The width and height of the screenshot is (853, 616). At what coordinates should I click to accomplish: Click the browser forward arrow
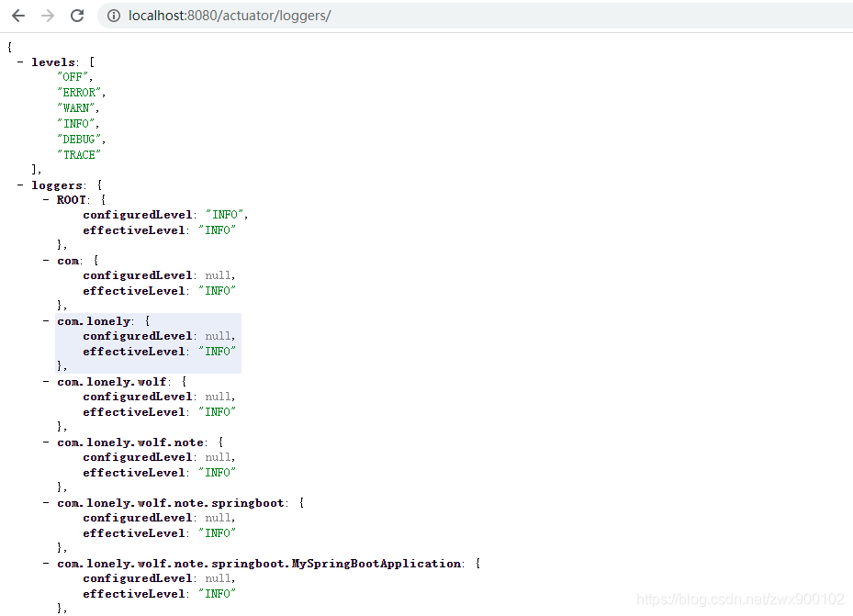[48, 16]
